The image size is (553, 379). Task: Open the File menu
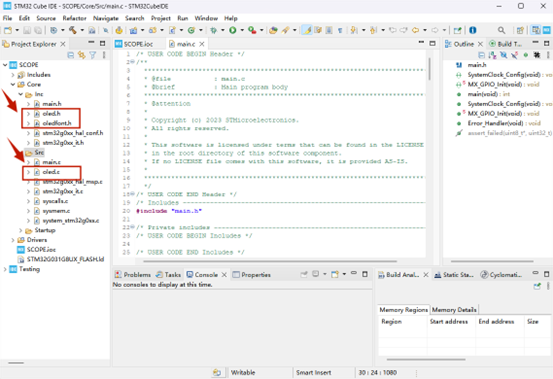7,18
